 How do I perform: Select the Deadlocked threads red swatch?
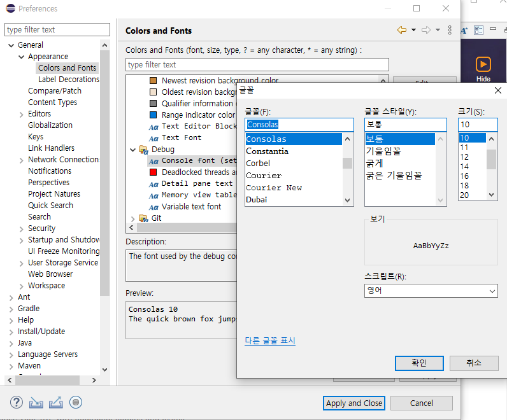click(154, 172)
